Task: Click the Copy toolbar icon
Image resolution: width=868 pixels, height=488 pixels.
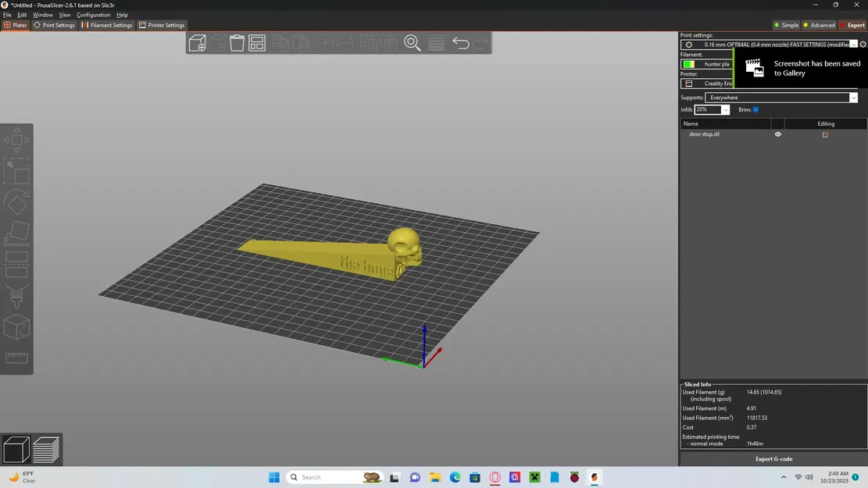Action: 280,43
